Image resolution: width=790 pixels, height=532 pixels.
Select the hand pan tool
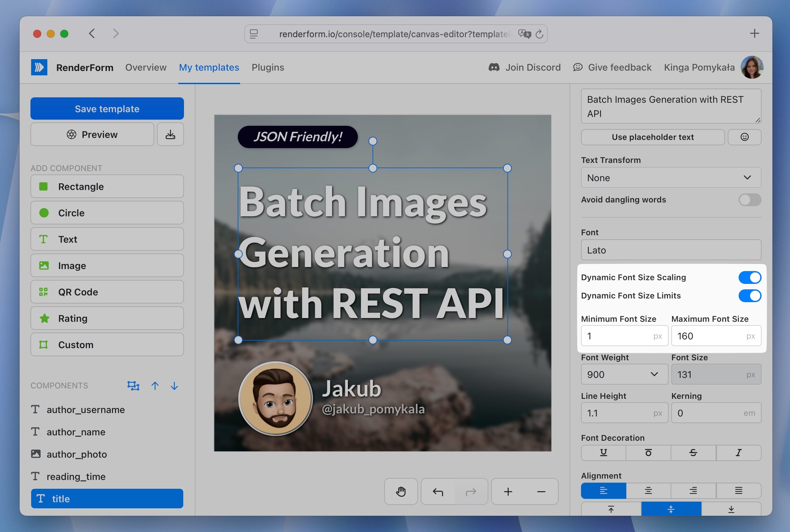pos(401,491)
